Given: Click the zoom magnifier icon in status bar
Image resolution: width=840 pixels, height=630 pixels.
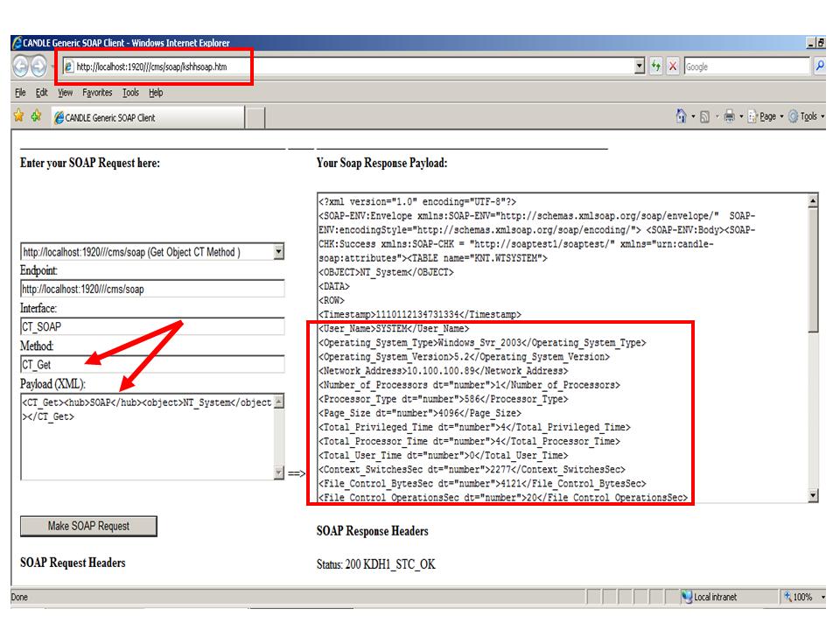Looking at the screenshot, I should (787, 596).
